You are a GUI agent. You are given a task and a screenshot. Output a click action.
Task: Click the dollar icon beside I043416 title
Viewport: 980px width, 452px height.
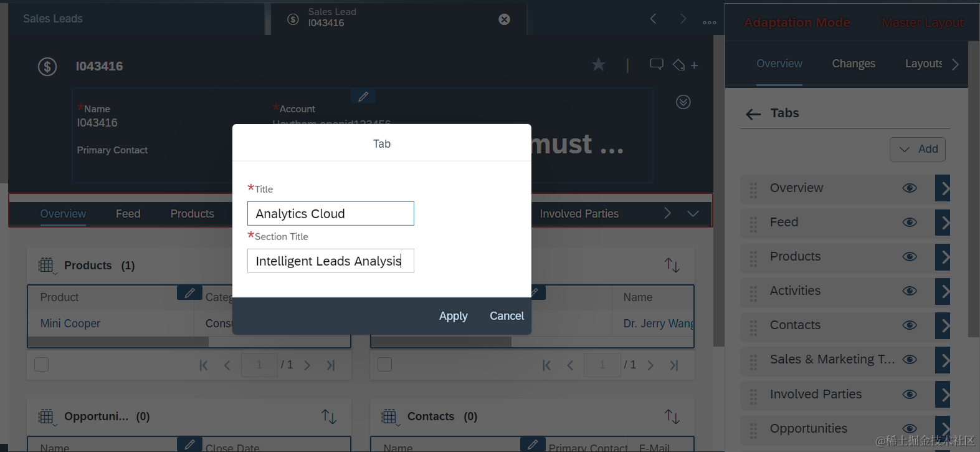[47, 66]
